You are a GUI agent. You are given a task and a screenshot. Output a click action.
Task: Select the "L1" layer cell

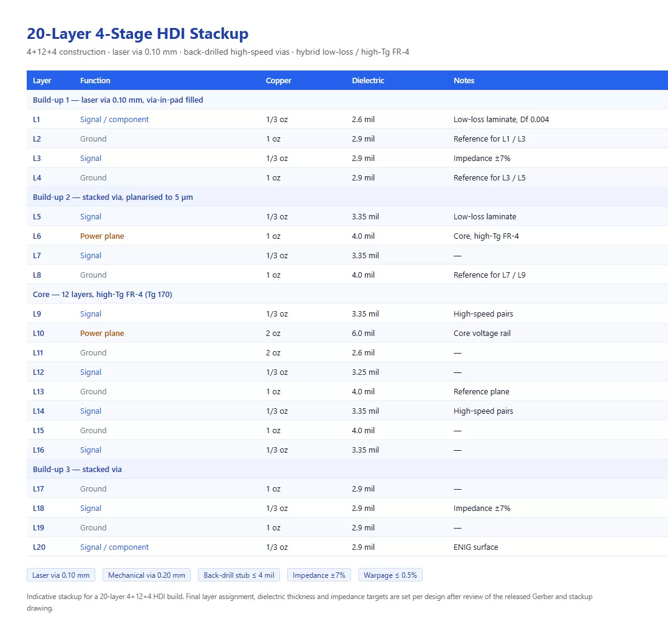[x=36, y=119]
